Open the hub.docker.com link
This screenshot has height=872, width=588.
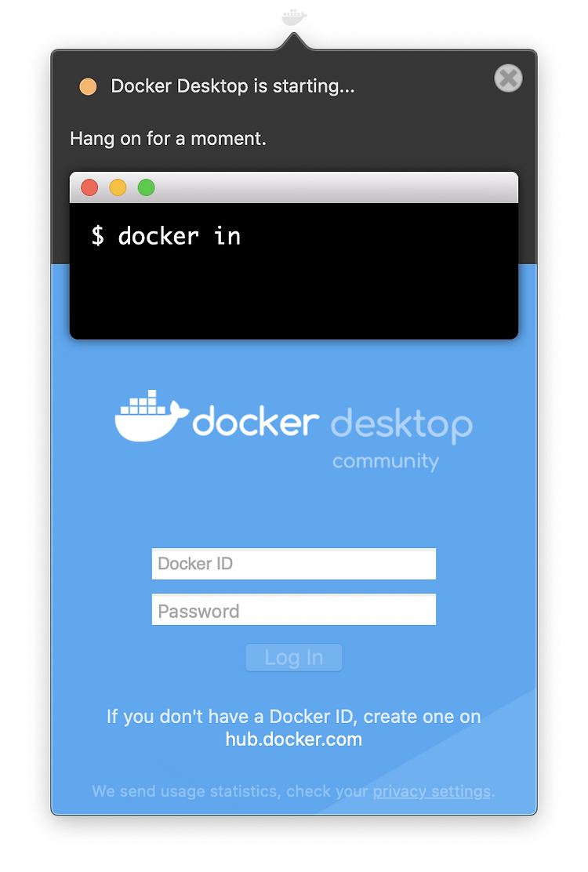294,739
